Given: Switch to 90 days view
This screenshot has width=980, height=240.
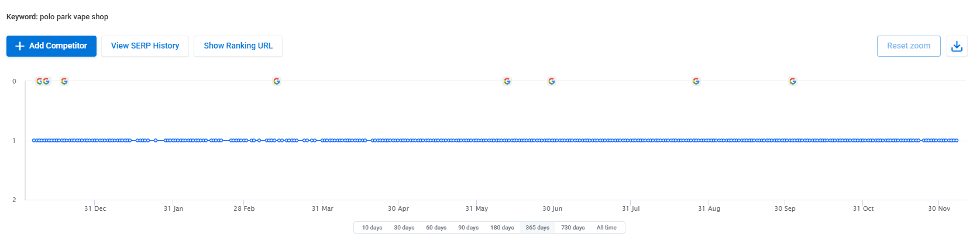Looking at the screenshot, I should pos(468,228).
